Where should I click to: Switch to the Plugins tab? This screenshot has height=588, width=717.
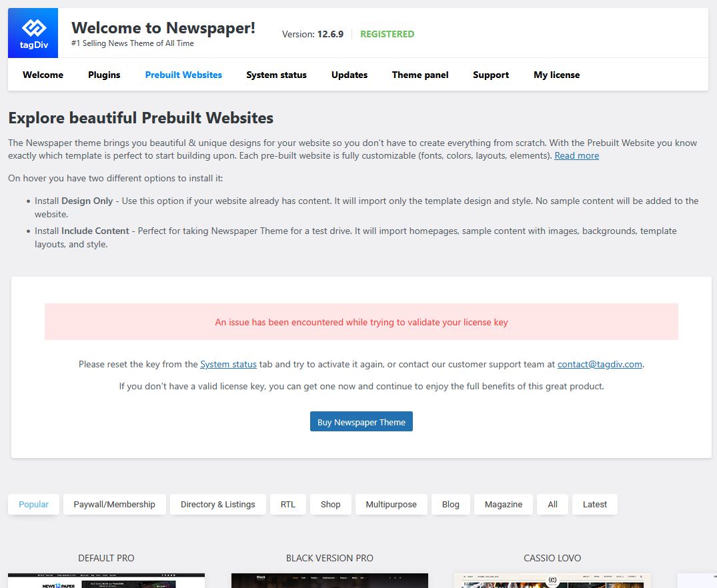click(x=104, y=75)
